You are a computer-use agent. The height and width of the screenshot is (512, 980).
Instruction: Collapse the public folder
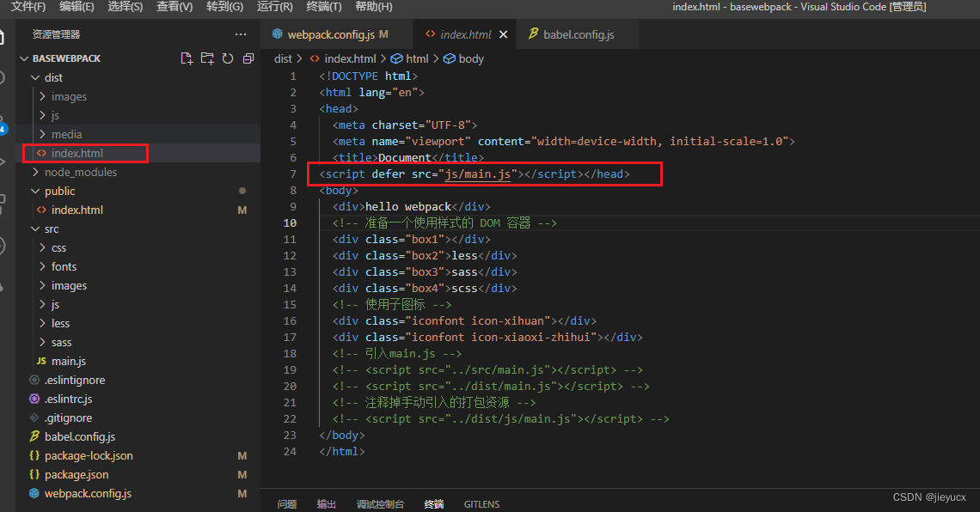(138, 191)
